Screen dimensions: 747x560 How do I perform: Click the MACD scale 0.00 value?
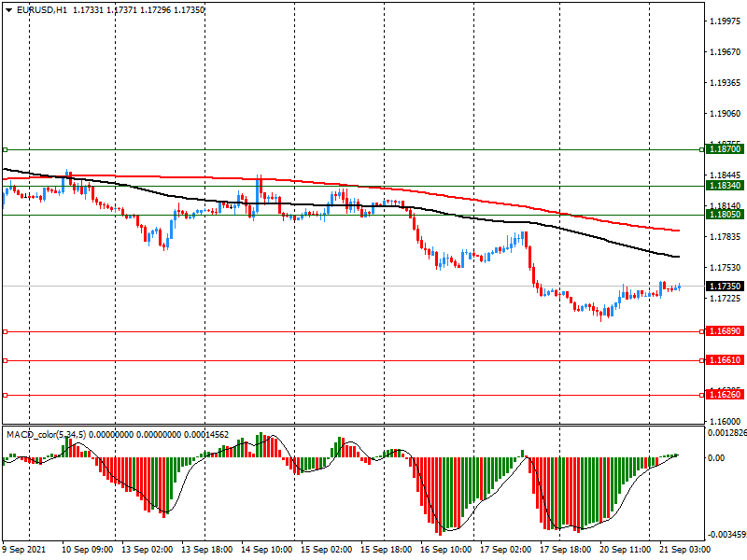coord(716,457)
